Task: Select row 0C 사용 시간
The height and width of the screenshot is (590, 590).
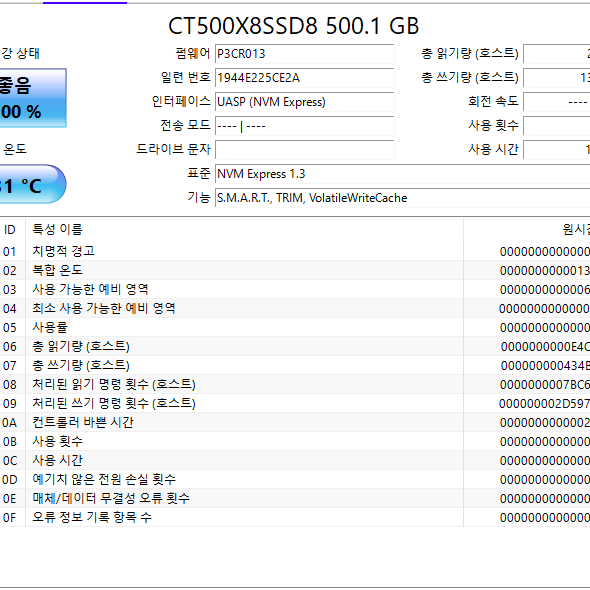Action: point(295,461)
